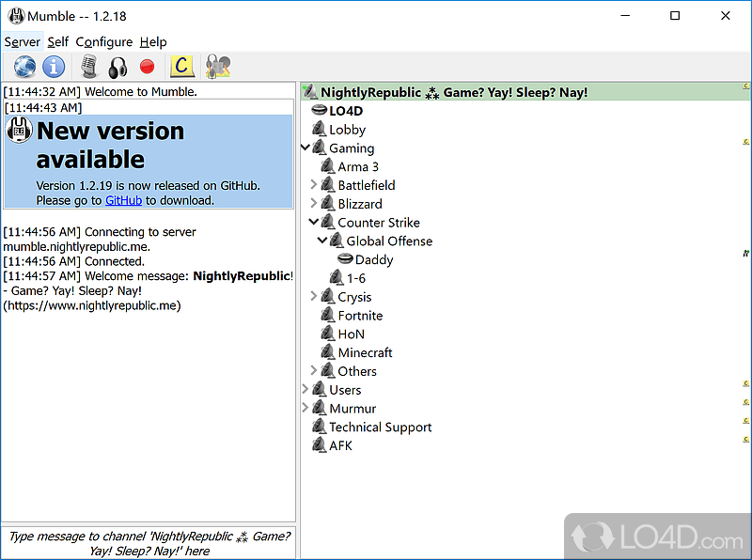Open the audio wizard toolbar icon

pyautogui.click(x=218, y=66)
